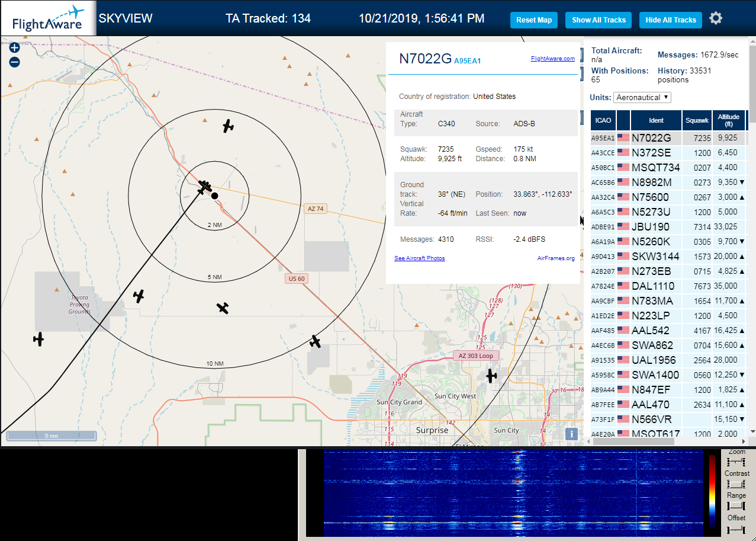
Task: Adjust the Contrast slider in spectrum panel
Action: click(x=736, y=484)
